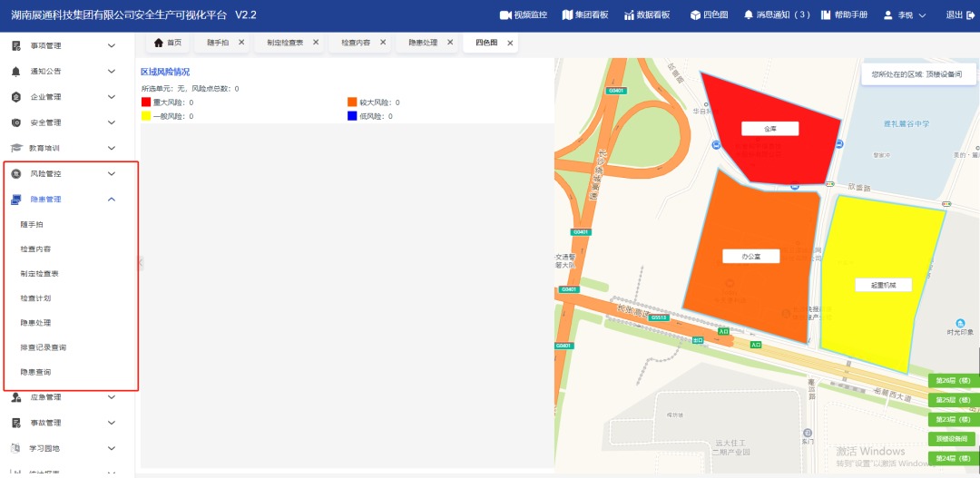Click the 区域风险情况 heading
Viewport: 980px width, 478px height.
[165, 73]
